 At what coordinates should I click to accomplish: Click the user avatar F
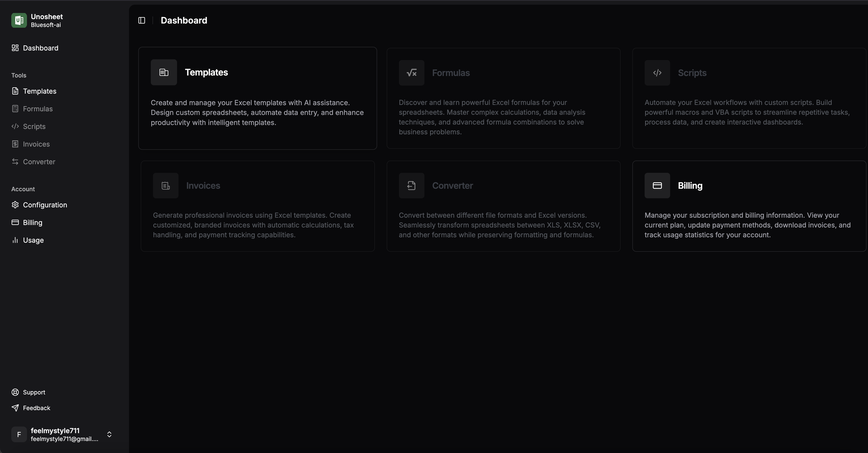coord(19,434)
